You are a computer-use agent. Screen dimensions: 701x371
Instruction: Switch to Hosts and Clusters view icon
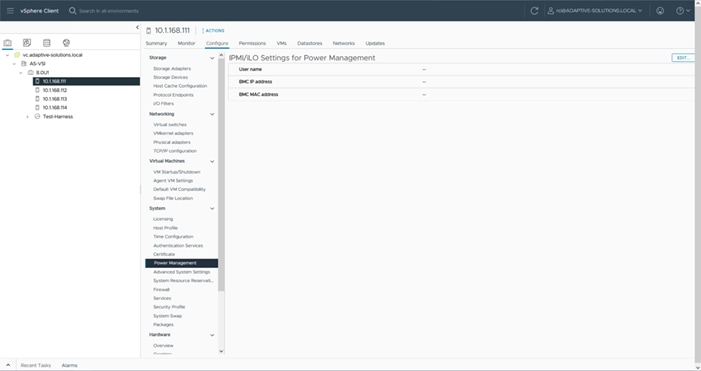pos(8,43)
